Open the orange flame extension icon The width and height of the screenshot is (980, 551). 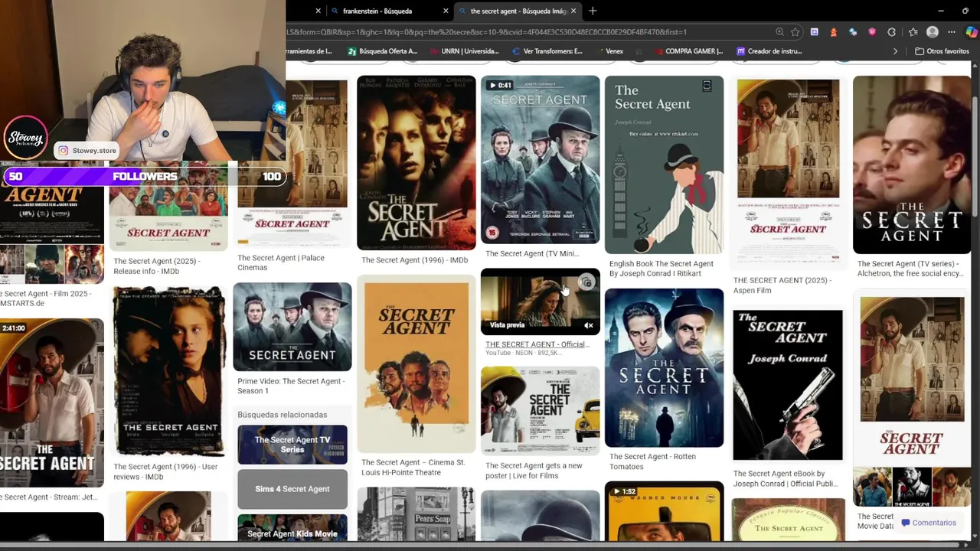coord(834,32)
